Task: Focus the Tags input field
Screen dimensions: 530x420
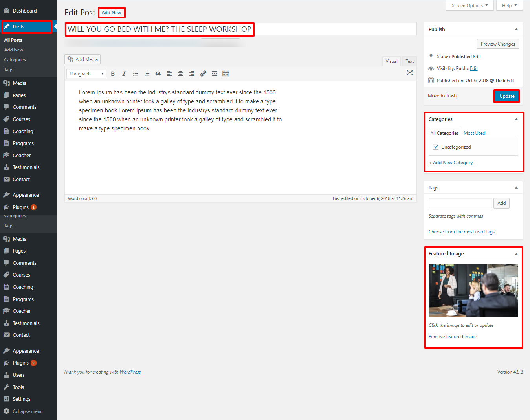Action: pos(460,203)
